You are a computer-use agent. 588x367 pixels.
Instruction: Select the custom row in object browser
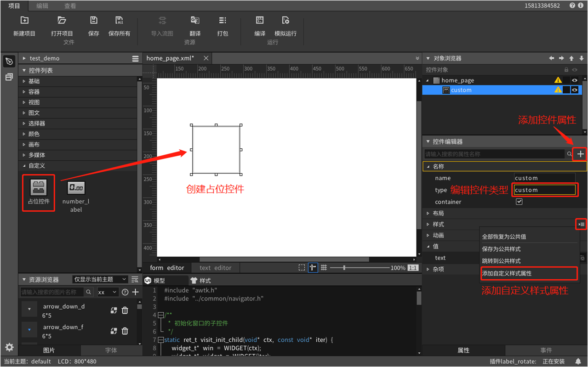pyautogui.click(x=502, y=90)
